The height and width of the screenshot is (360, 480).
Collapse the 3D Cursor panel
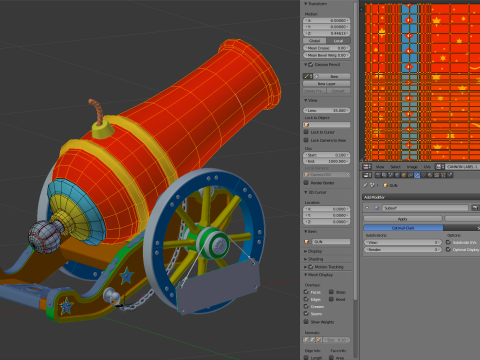[305, 192]
